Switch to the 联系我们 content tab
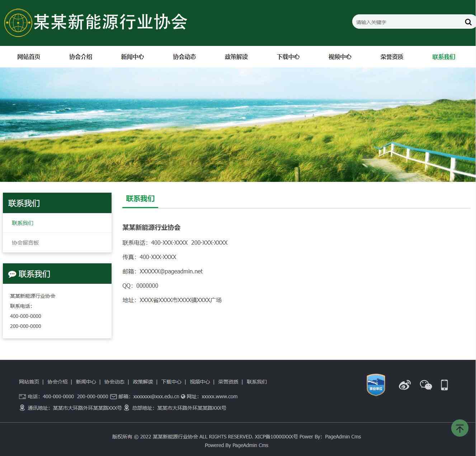 140,199
